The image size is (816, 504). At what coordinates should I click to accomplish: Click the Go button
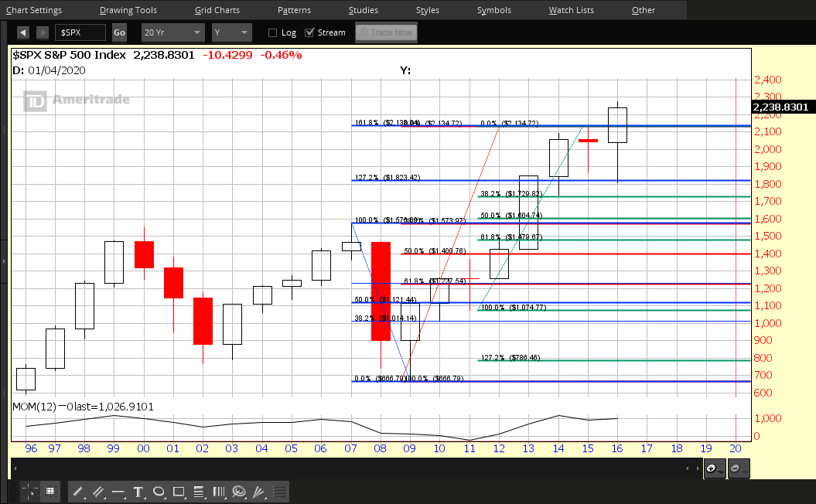pos(119,32)
